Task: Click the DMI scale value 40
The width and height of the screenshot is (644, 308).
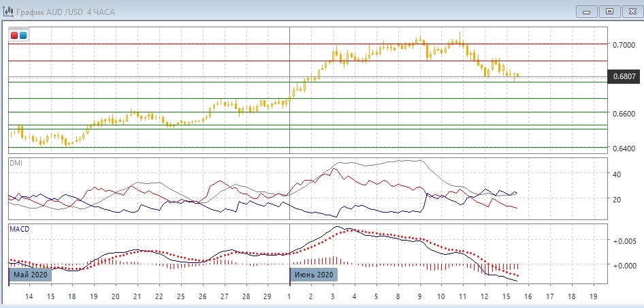Action: (x=619, y=174)
